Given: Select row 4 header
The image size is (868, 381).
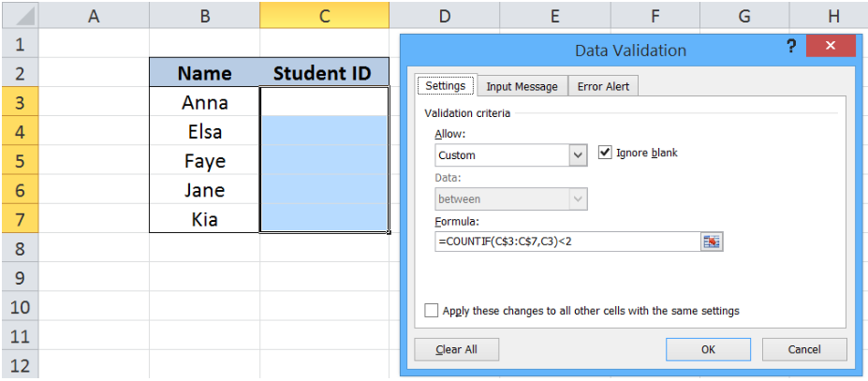Looking at the screenshot, I should (20, 131).
